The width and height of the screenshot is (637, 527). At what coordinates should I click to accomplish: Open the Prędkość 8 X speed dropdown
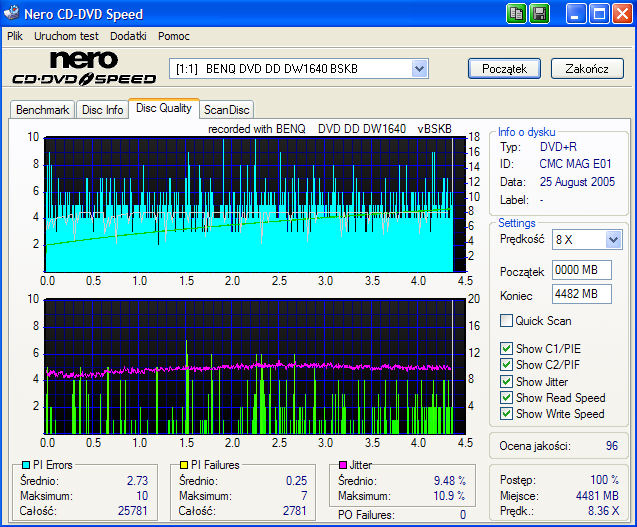tap(613, 239)
